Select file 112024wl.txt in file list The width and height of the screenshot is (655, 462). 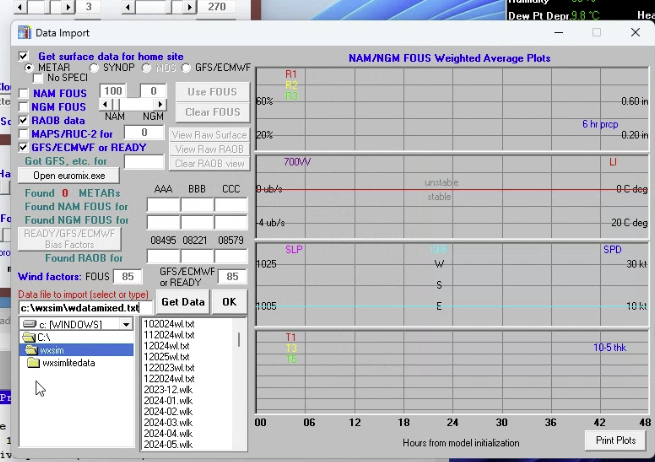click(x=169, y=335)
